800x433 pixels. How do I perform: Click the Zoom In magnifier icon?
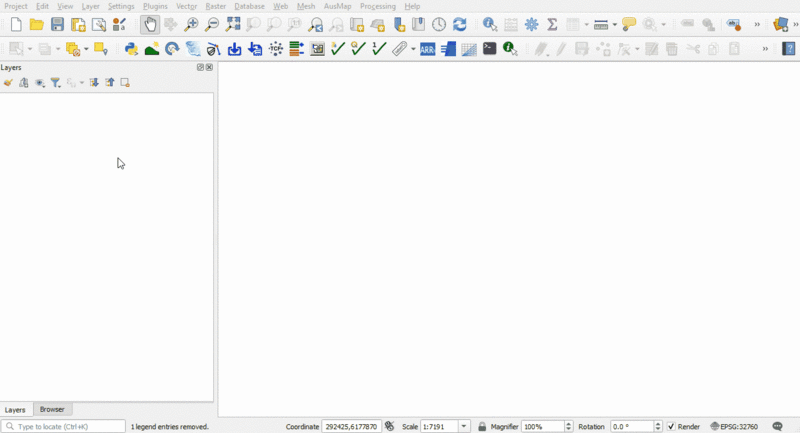(191, 25)
